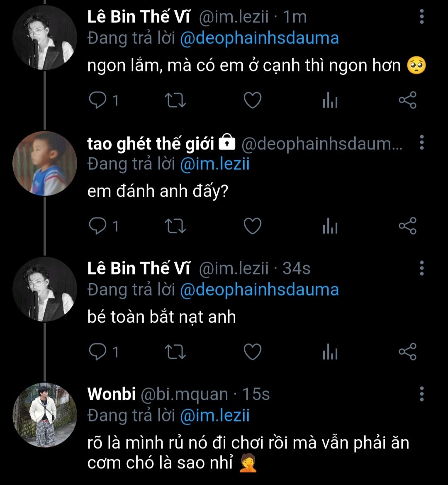
Task: Open the "Wonbi" display name profile
Action: (x=112, y=394)
